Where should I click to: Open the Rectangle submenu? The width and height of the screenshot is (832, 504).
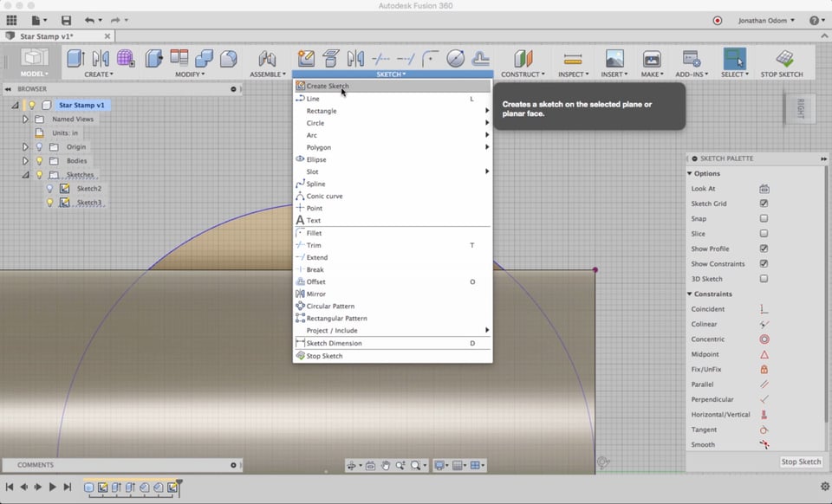tap(393, 111)
